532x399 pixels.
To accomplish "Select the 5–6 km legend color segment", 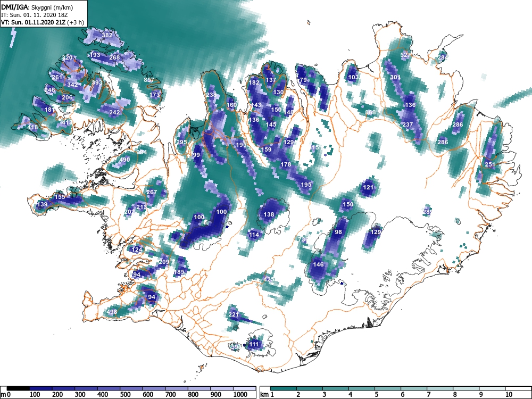I will coord(388,388).
